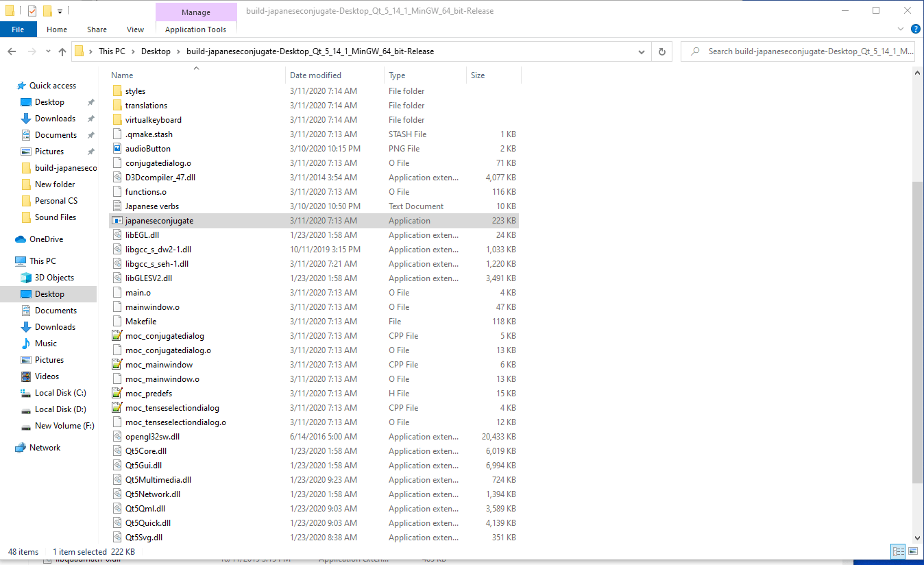Expand the ribbon with the chevron

point(901,29)
